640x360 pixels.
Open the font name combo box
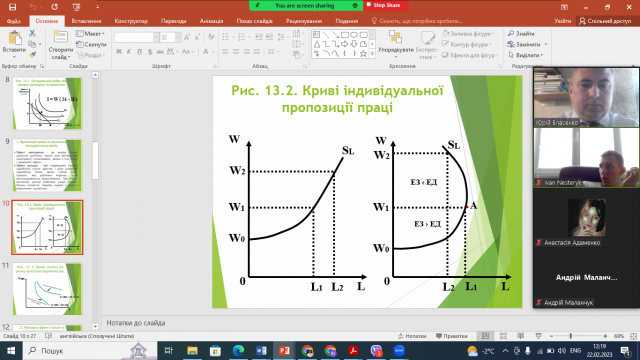pos(136,38)
